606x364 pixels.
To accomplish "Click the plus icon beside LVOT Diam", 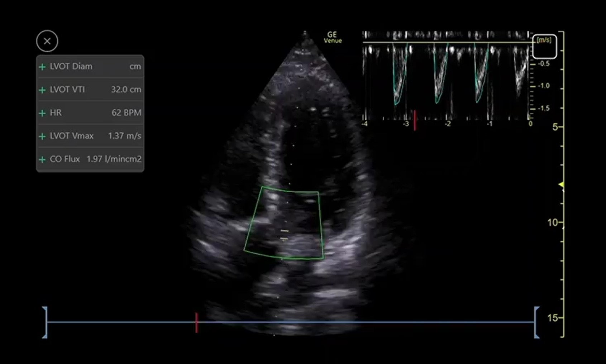I will pyautogui.click(x=43, y=66).
